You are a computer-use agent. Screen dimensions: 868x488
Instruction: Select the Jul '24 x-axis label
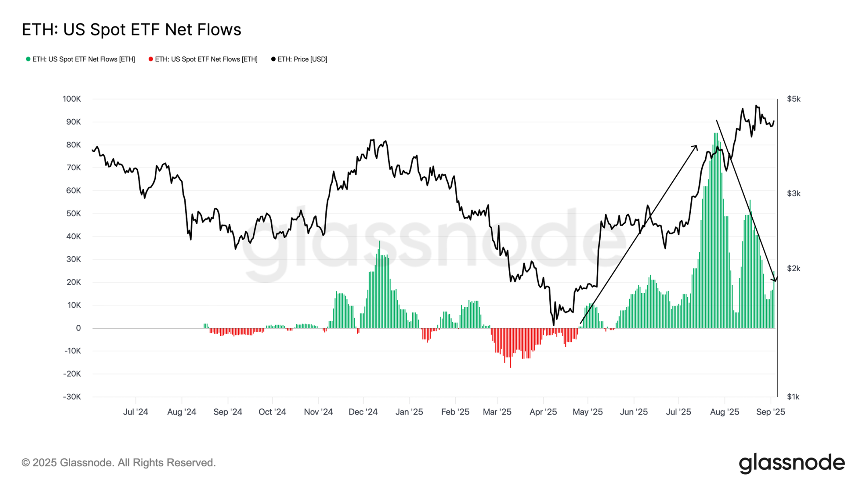coord(135,412)
